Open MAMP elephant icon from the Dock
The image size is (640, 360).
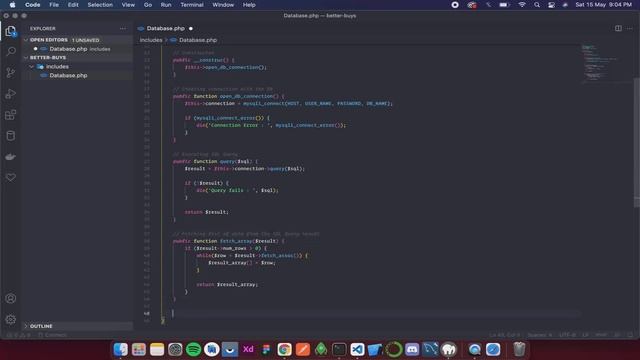tap(449, 349)
